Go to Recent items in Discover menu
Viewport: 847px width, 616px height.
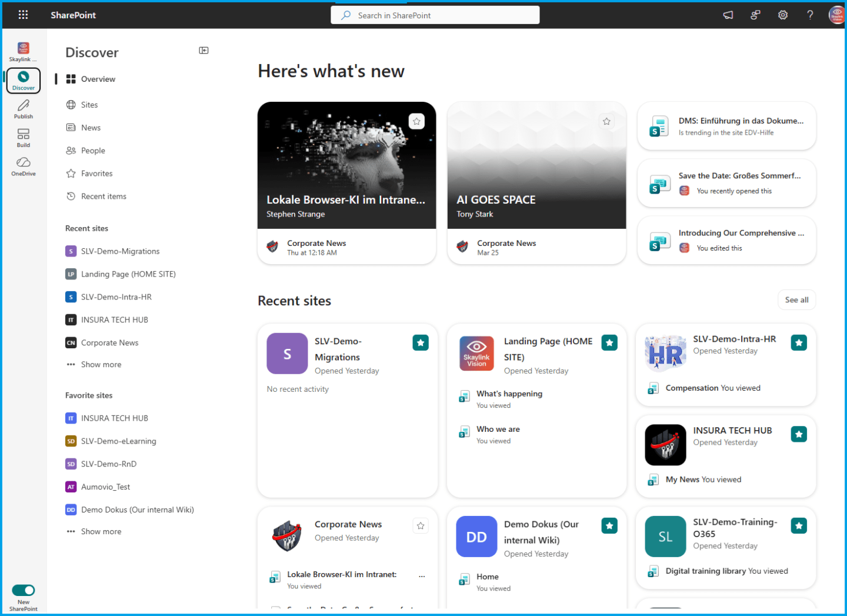click(104, 197)
